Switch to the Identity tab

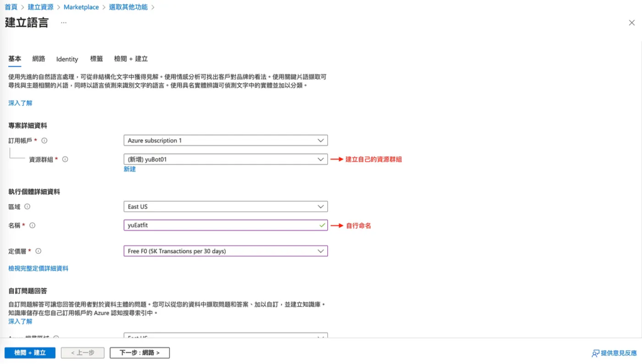pos(67,59)
